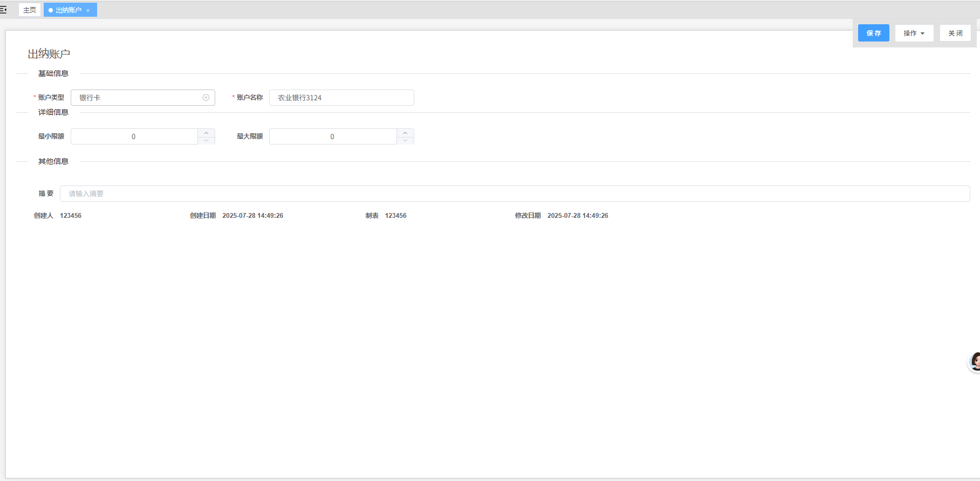
Task: Expand the 操作 dropdown menu
Action: 914,33
